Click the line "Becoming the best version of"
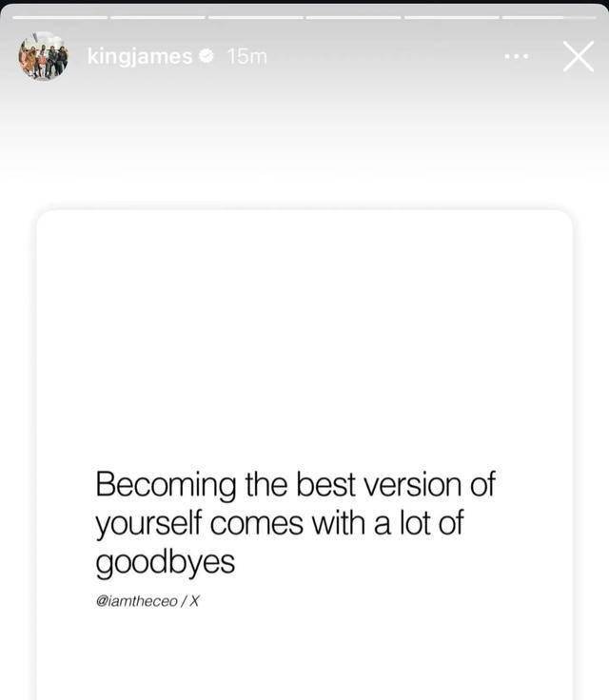 pos(295,484)
